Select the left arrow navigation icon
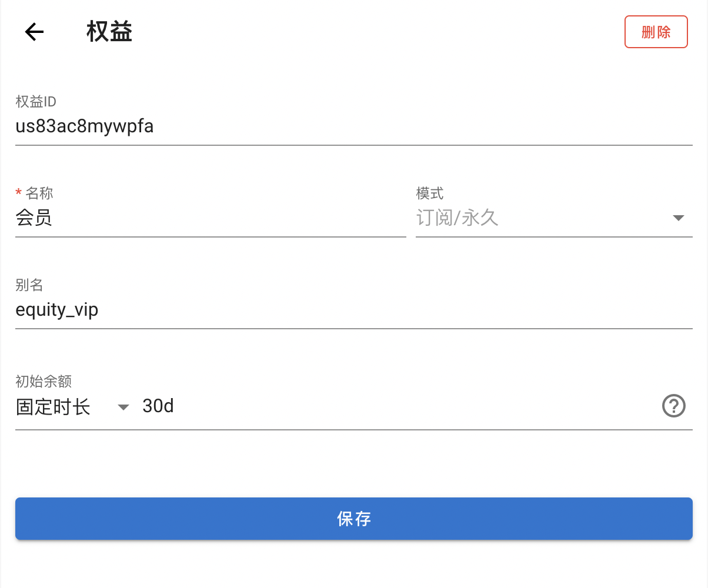Screen dimensions: 708x588 tap(34, 32)
